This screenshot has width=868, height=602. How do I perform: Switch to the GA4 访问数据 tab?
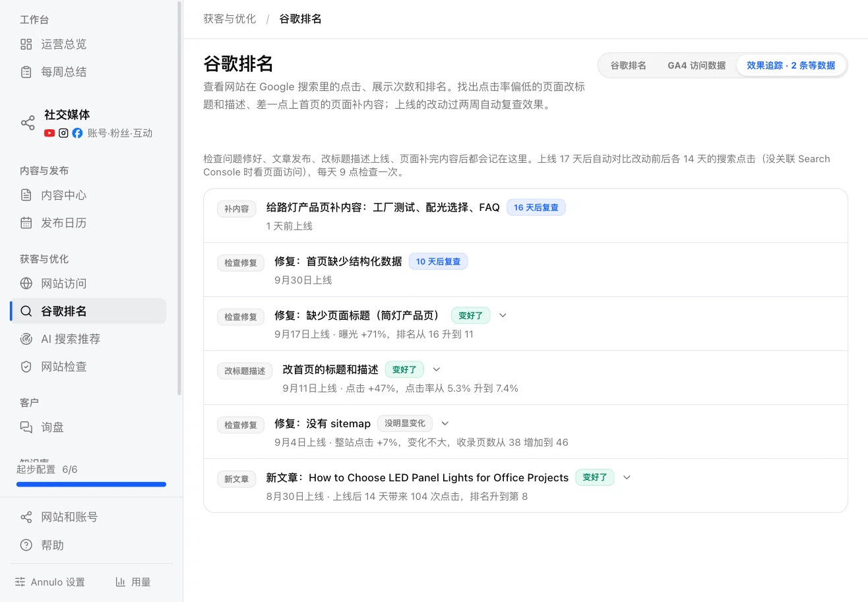click(x=697, y=65)
